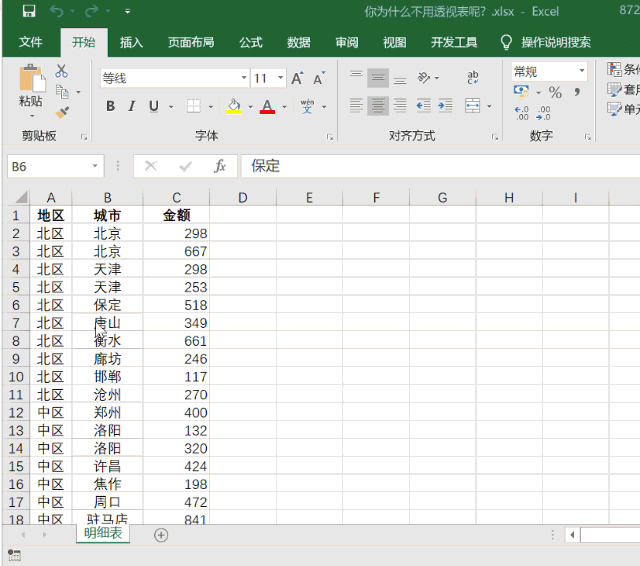Click macro record icon in status bar
Screen dimensions: 640x566
pos(14,555)
